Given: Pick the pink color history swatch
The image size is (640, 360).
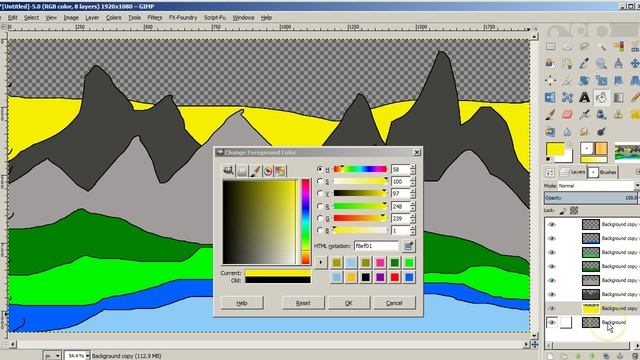Looking at the screenshot, I should tap(380, 262).
